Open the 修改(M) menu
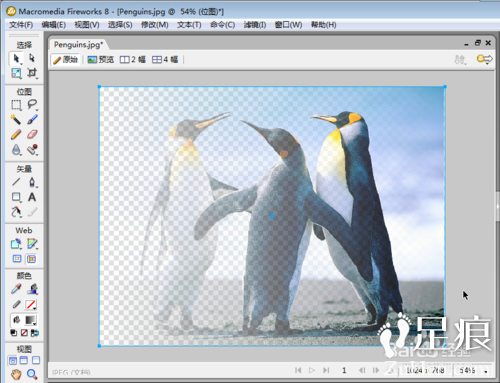This screenshot has width=500, height=383. [155, 25]
